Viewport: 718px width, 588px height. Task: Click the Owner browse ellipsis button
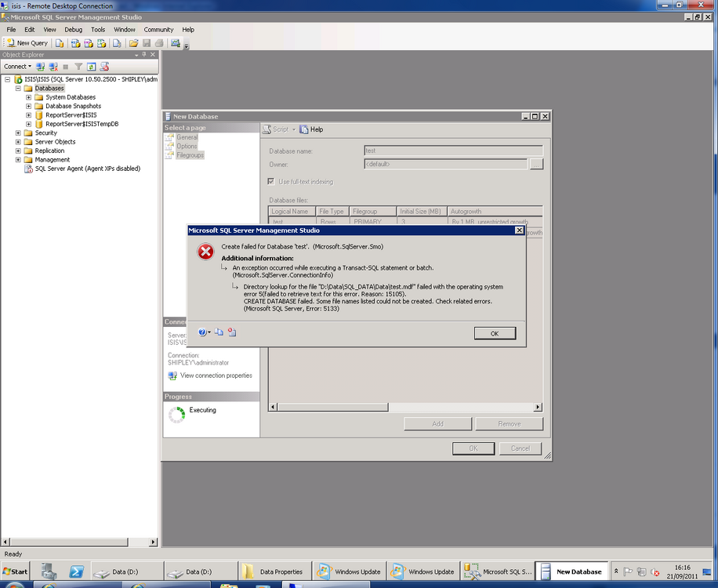click(x=537, y=164)
